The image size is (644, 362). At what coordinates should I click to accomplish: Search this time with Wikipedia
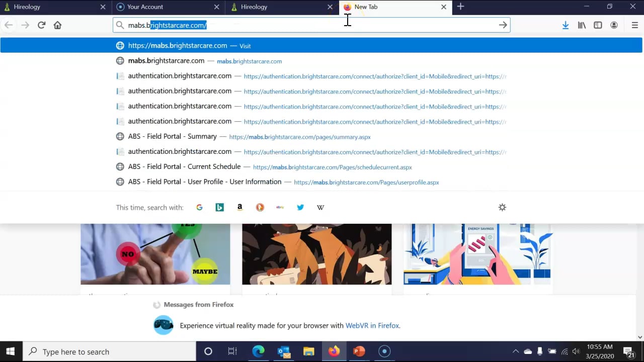pos(320,207)
